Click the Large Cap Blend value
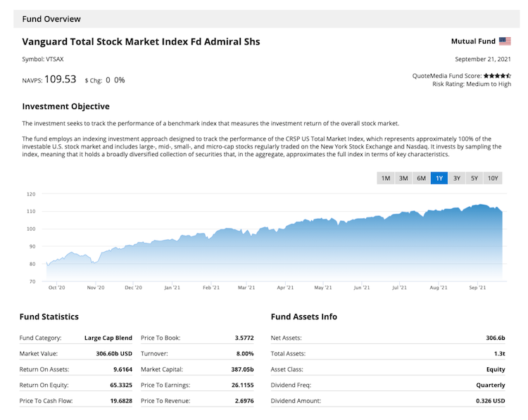The width and height of the screenshot is (528, 420). [x=108, y=338]
